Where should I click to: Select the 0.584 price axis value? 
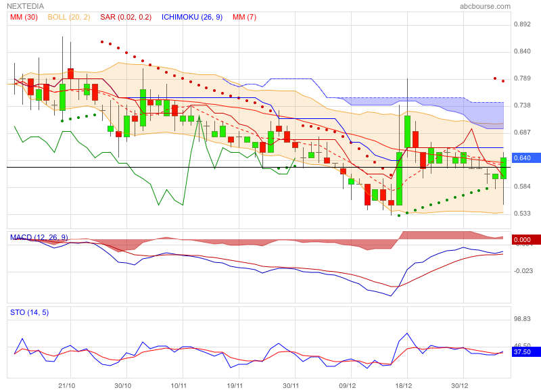pos(522,187)
